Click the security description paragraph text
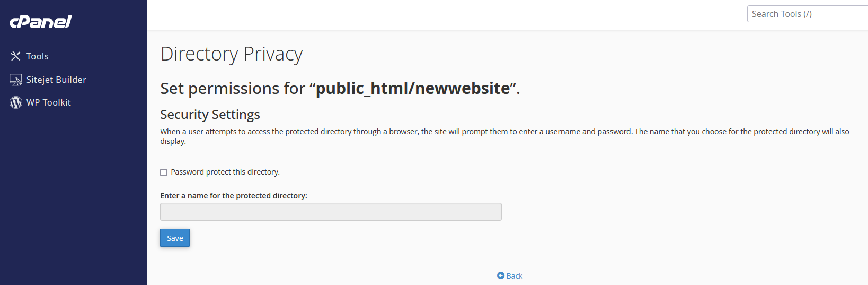The width and height of the screenshot is (868, 285). pos(397,132)
